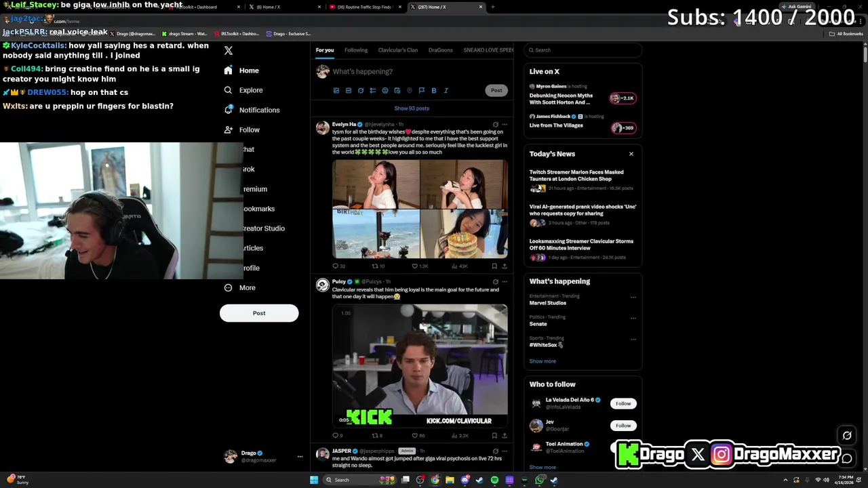This screenshot has width=868, height=488.
Task: Click the composer Post button
Action: tap(496, 90)
